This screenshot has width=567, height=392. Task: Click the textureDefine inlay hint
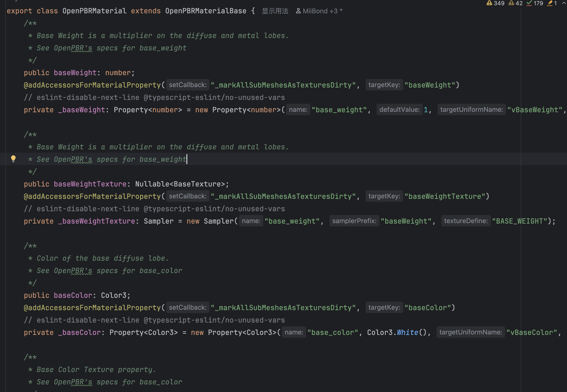click(x=466, y=221)
